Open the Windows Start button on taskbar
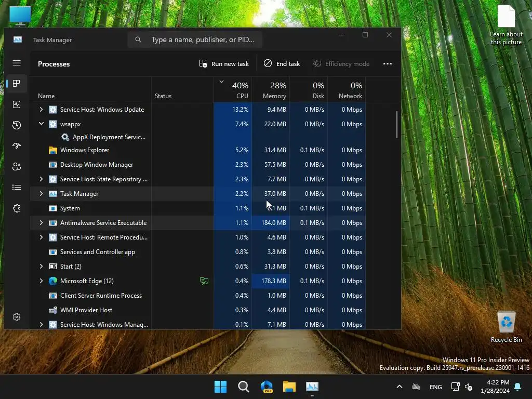Screen dimensions: 532x399 point(220,387)
